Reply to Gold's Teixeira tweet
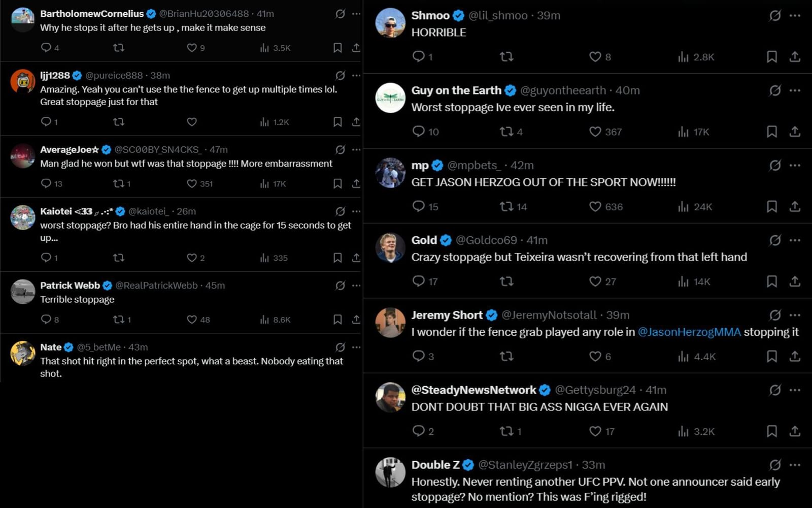This screenshot has height=508, width=812. pos(419,281)
